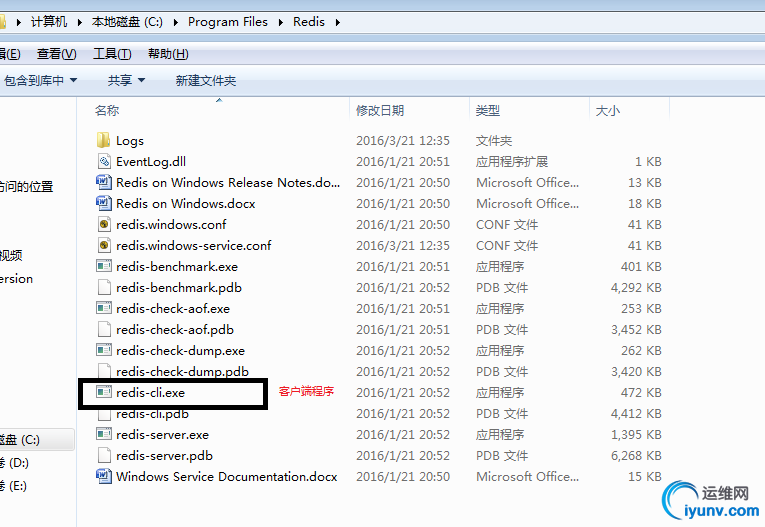Click the 4,412 KB size cell

click(x=636, y=414)
